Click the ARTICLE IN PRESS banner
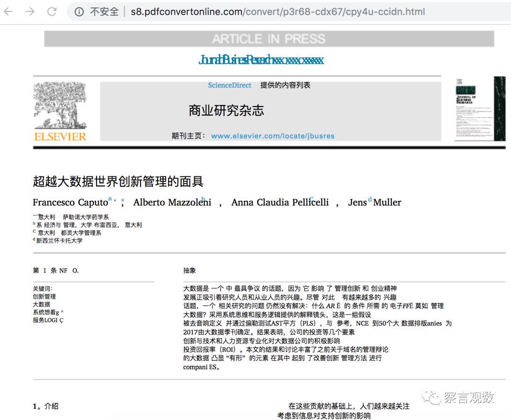This screenshot has width=511, height=420. pos(269,39)
